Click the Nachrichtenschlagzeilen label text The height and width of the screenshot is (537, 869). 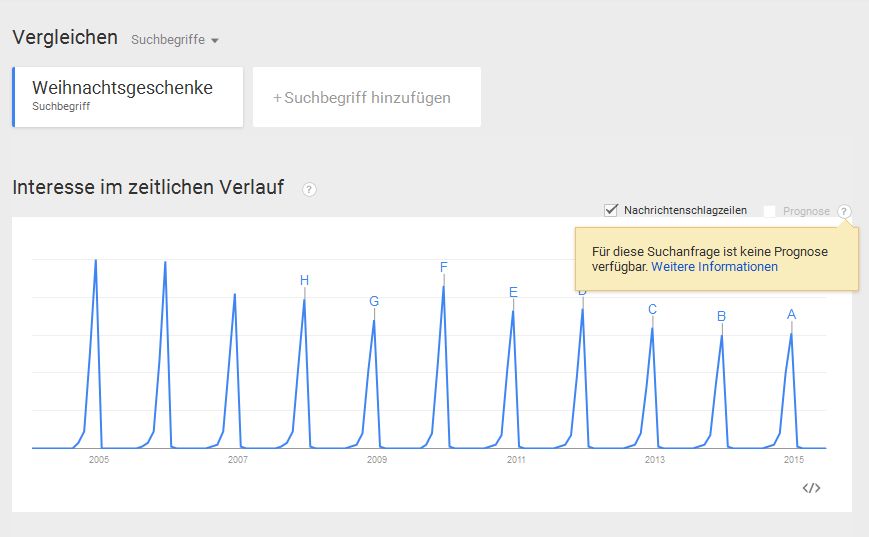pos(686,210)
